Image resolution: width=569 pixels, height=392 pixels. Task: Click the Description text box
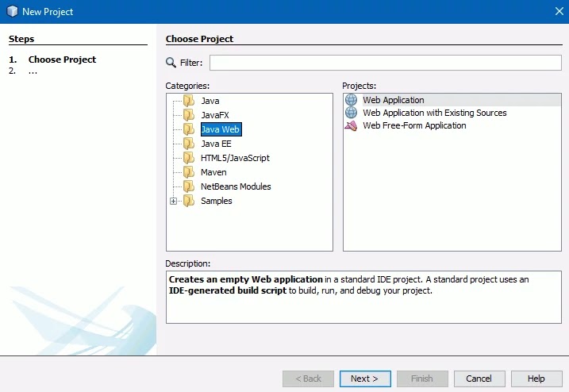point(363,297)
